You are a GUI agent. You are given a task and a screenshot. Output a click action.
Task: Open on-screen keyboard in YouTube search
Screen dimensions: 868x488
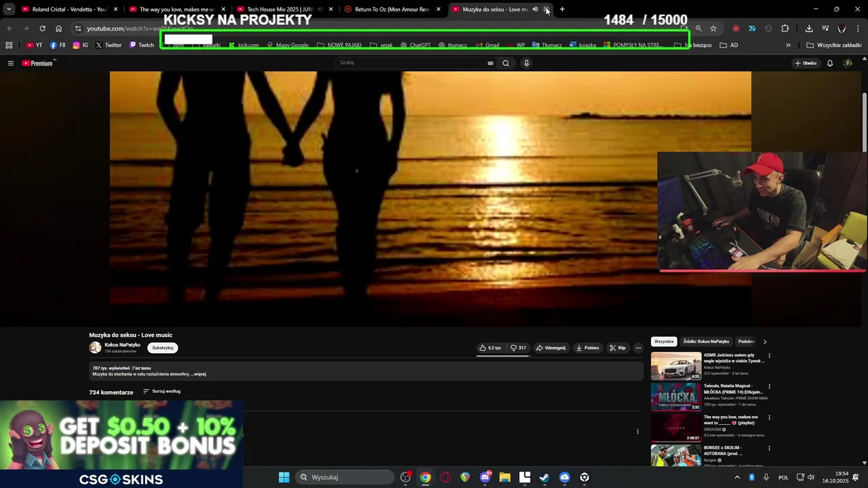tap(490, 63)
